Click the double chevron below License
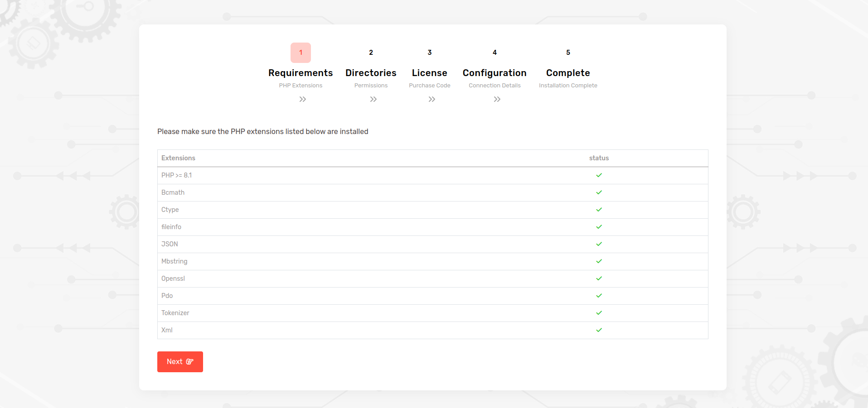Viewport: 868px width, 408px height. coord(432,99)
